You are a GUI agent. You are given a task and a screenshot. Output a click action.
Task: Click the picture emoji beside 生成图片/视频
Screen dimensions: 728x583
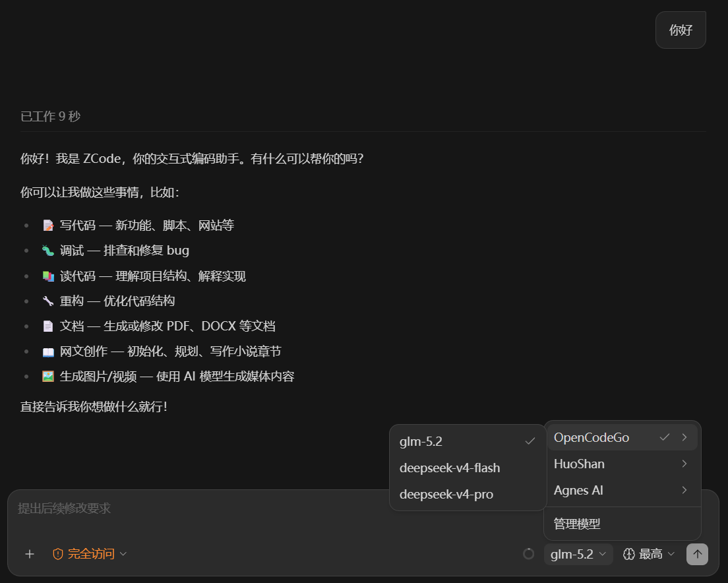(48, 377)
